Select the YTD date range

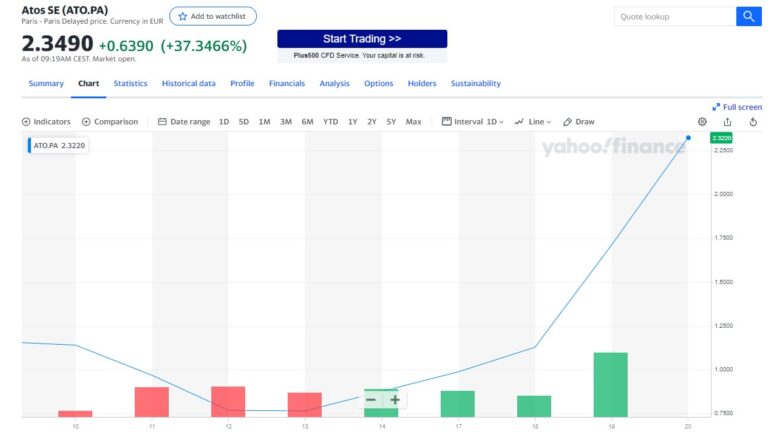[x=330, y=122]
